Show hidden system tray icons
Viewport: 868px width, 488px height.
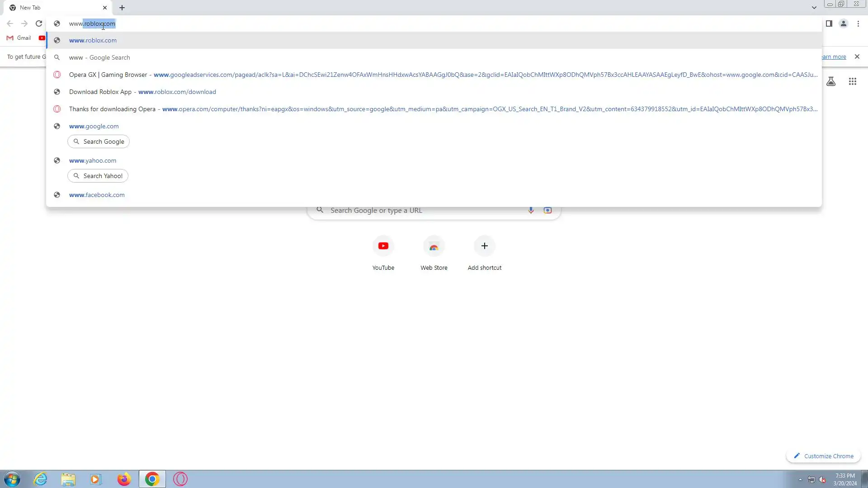[x=800, y=479]
